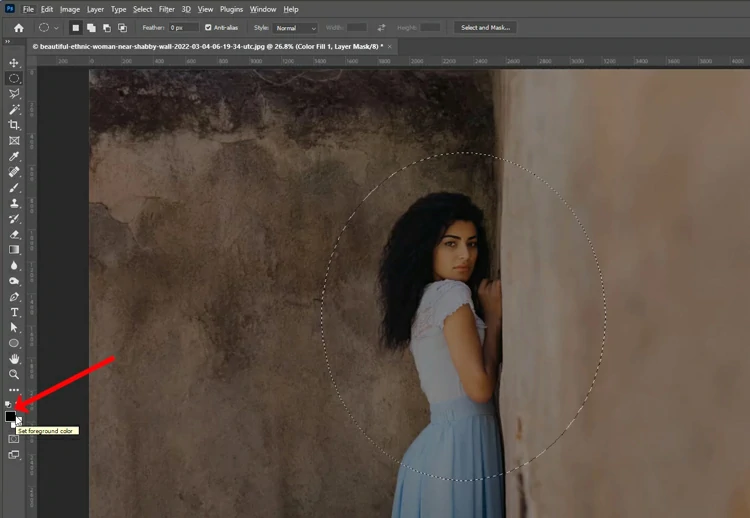Select the Clone Stamp tool
This screenshot has width=750, height=518.
14,203
